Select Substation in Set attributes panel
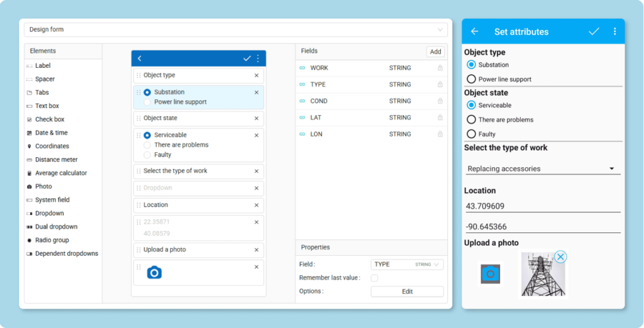Viewport: 644px width, 328px height. [472, 65]
